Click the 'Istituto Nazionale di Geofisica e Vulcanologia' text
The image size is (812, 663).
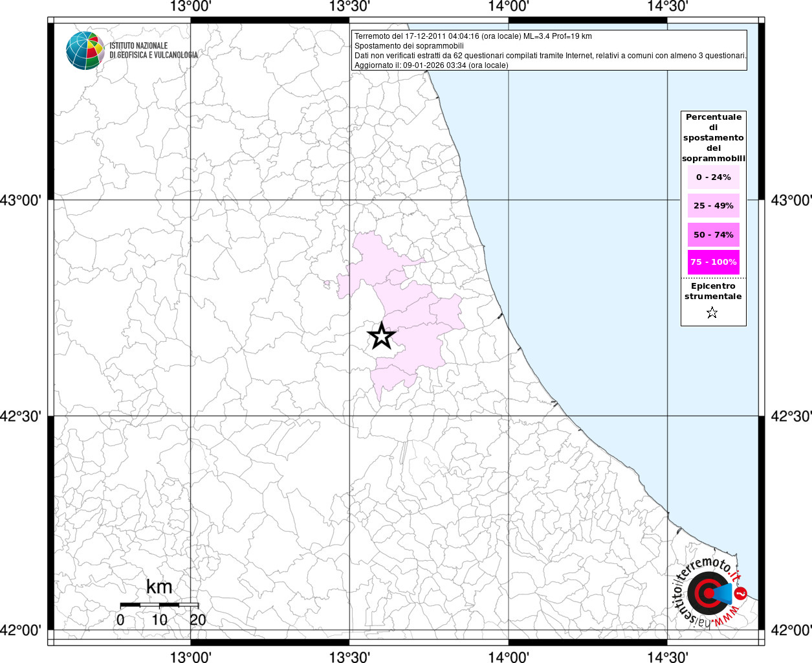(x=154, y=51)
